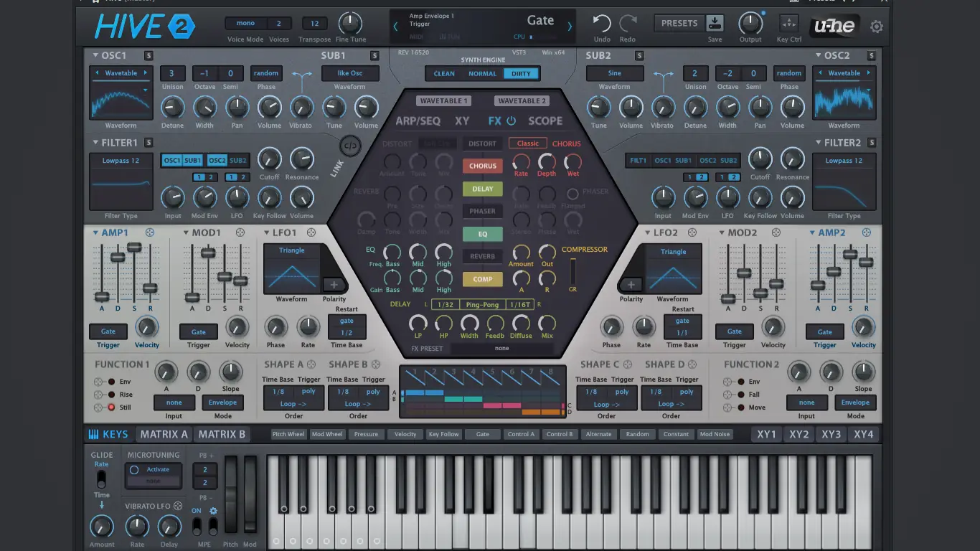Open the Voice Mode mono dropdown
Viewport: 980px width, 551px height.
(x=245, y=24)
